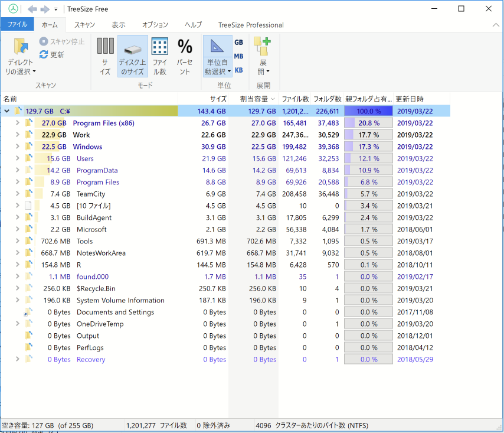Screen dimensions: 504x433
Task: Expand the ProgramData folder node
Action: [x=17, y=170]
